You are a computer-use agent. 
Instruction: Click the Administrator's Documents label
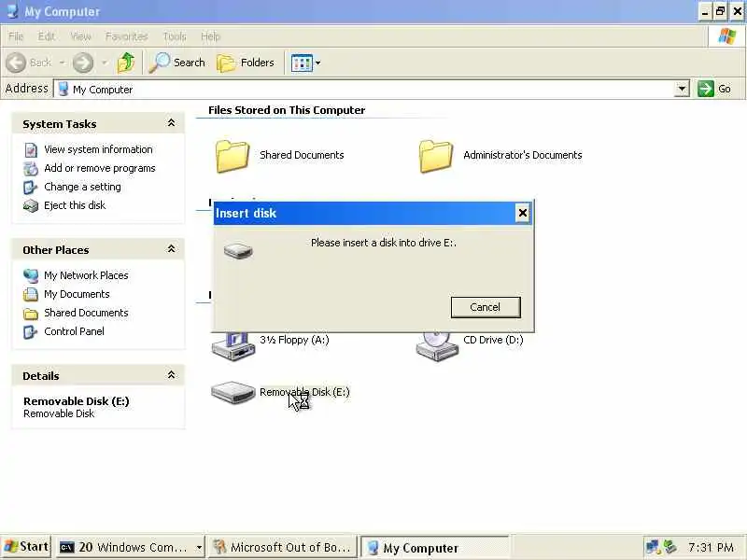(x=523, y=155)
